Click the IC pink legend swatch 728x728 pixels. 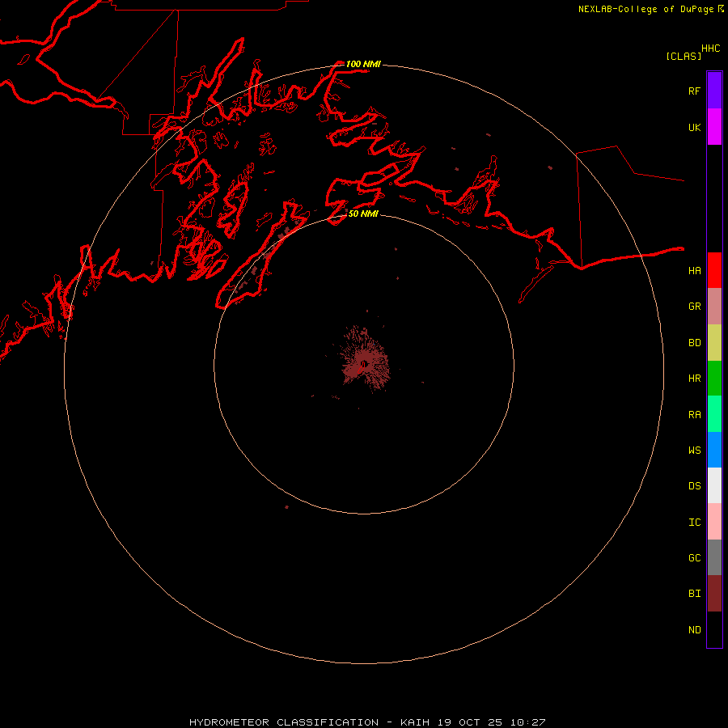pyautogui.click(x=714, y=522)
